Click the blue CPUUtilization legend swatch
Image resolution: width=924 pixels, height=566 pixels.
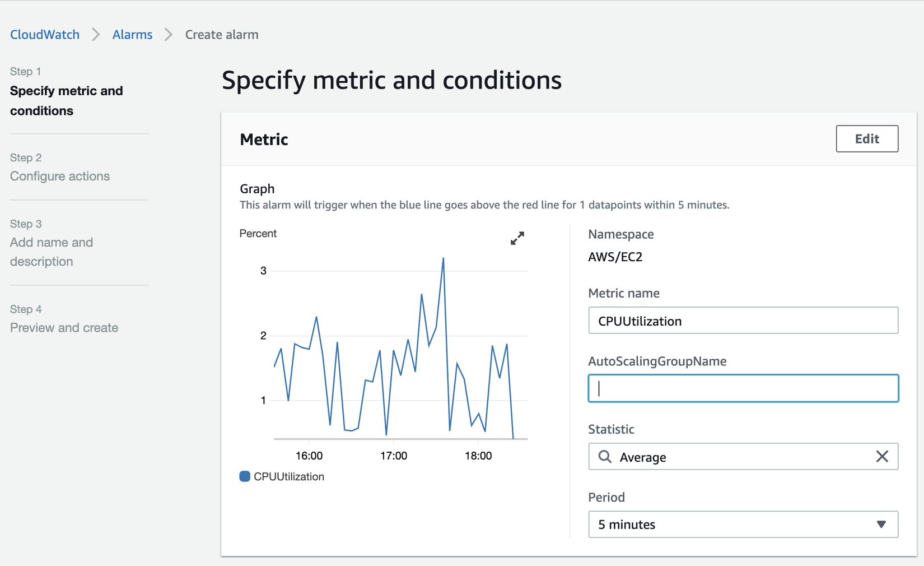[x=245, y=476]
